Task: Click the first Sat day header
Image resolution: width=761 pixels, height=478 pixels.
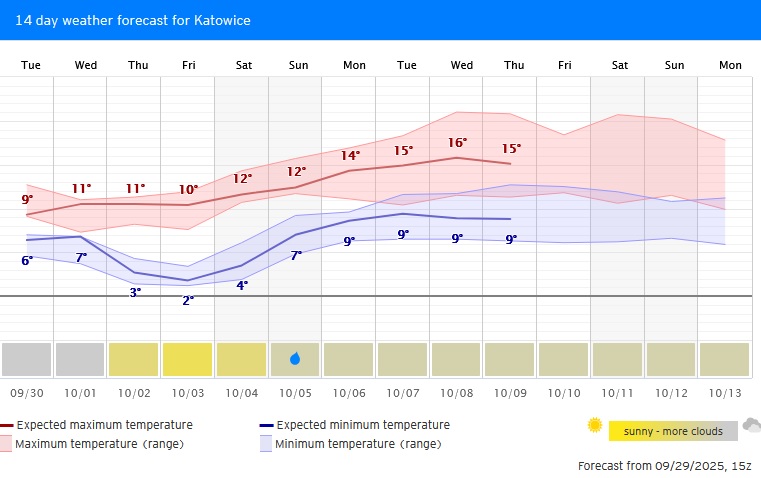Action: point(243,65)
